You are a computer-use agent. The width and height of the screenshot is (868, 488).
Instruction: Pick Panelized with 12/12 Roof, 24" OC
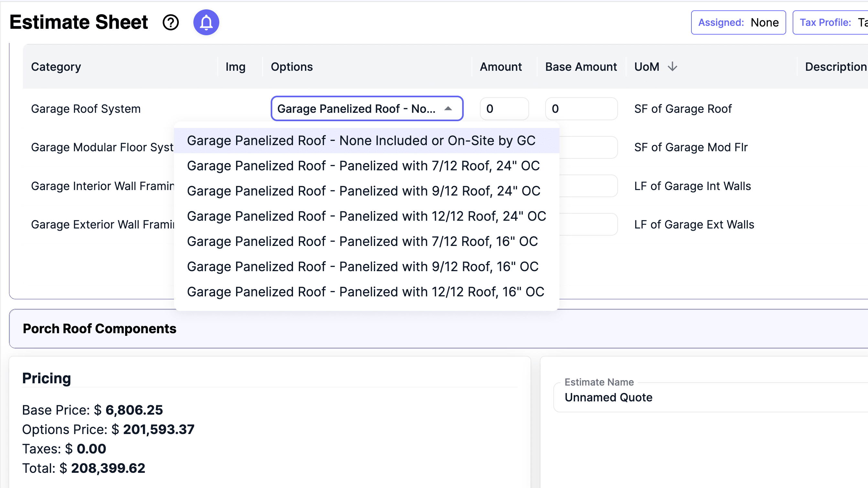[366, 216]
